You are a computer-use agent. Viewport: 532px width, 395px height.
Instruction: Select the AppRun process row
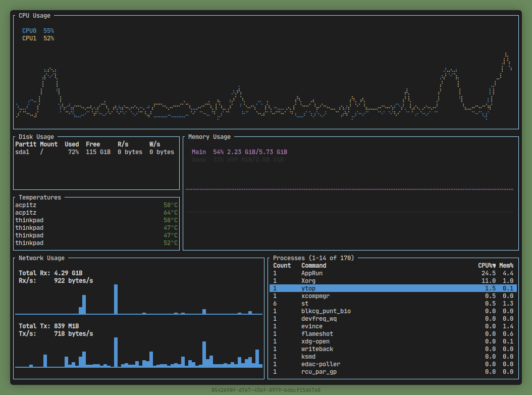click(x=311, y=273)
